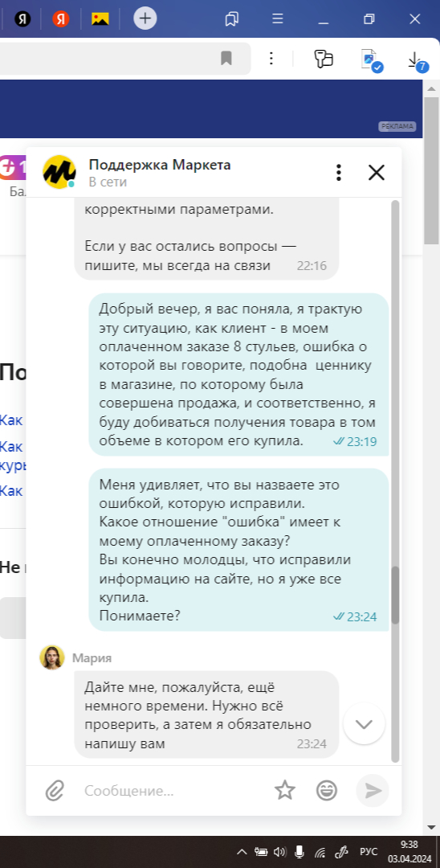Click the Yandex Market logo avatar
Screen dimensions: 440x868
click(x=59, y=172)
